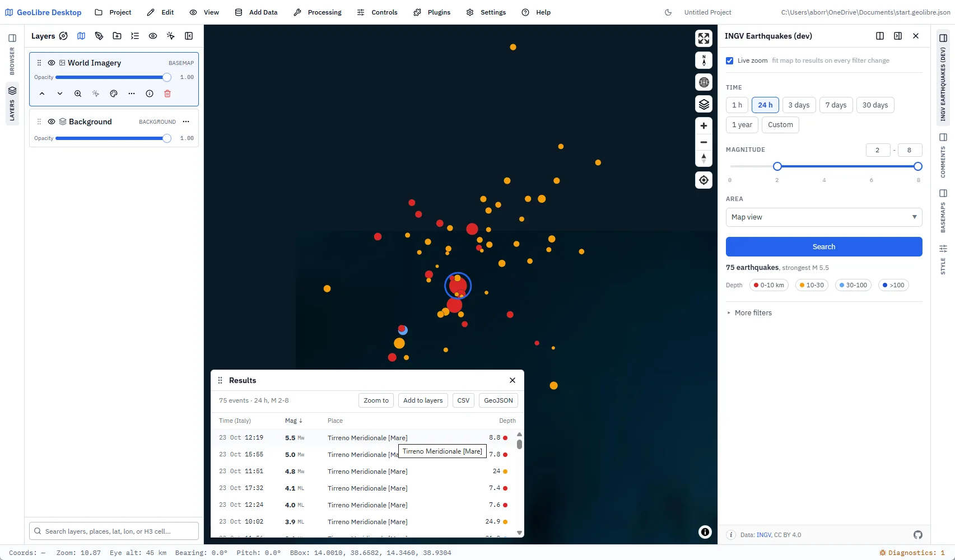Viewport: 955px width, 560px height.
Task: Open the INGV data link
Action: click(764, 535)
